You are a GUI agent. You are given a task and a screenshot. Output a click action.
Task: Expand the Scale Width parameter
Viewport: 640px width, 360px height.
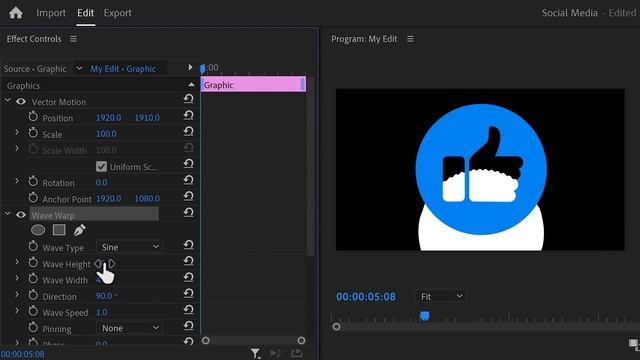pyautogui.click(x=17, y=149)
